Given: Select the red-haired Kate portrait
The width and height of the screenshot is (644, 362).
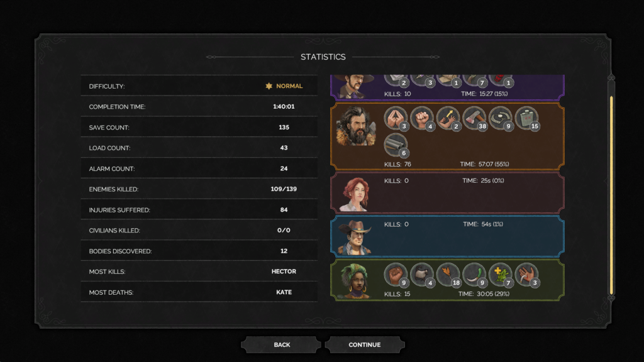Looking at the screenshot, I should click(355, 194).
